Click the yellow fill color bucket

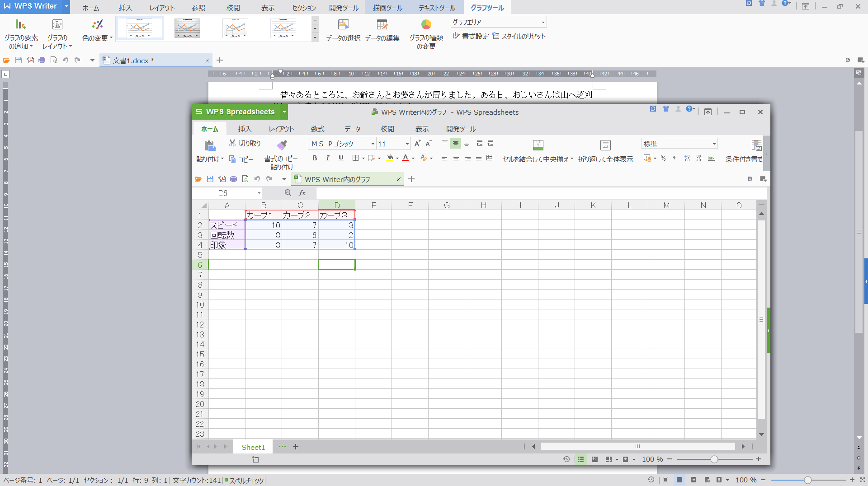click(x=390, y=158)
